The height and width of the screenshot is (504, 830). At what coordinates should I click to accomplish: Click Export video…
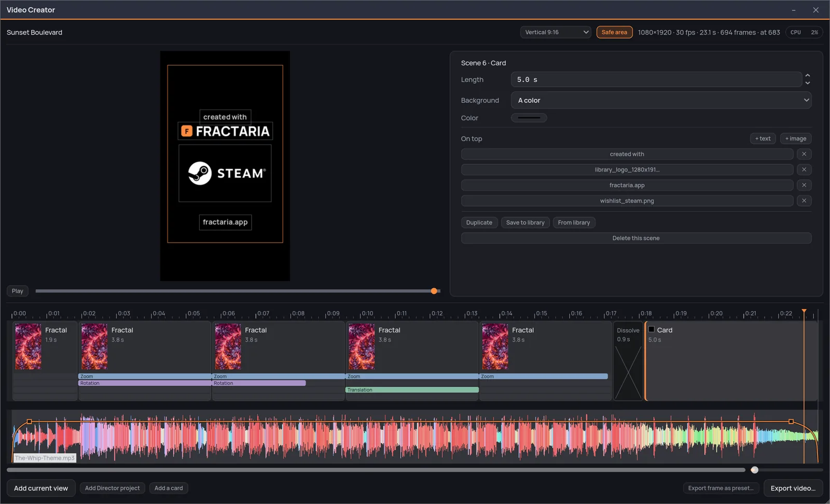pos(793,488)
